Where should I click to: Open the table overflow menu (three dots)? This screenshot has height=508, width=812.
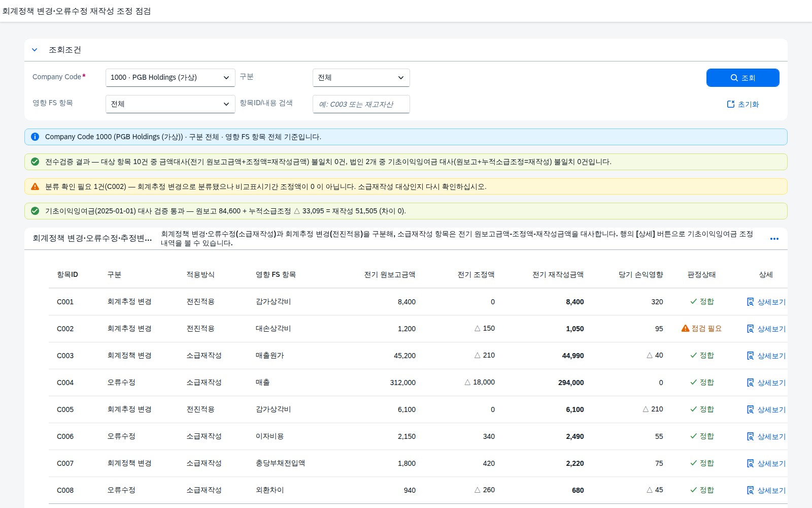point(774,239)
